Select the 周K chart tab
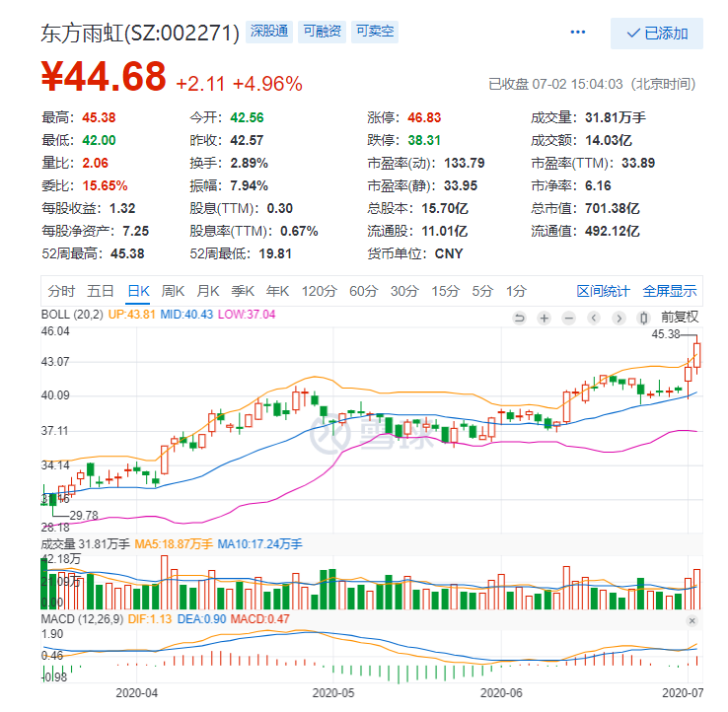This screenshot has height=712, width=728. (173, 291)
